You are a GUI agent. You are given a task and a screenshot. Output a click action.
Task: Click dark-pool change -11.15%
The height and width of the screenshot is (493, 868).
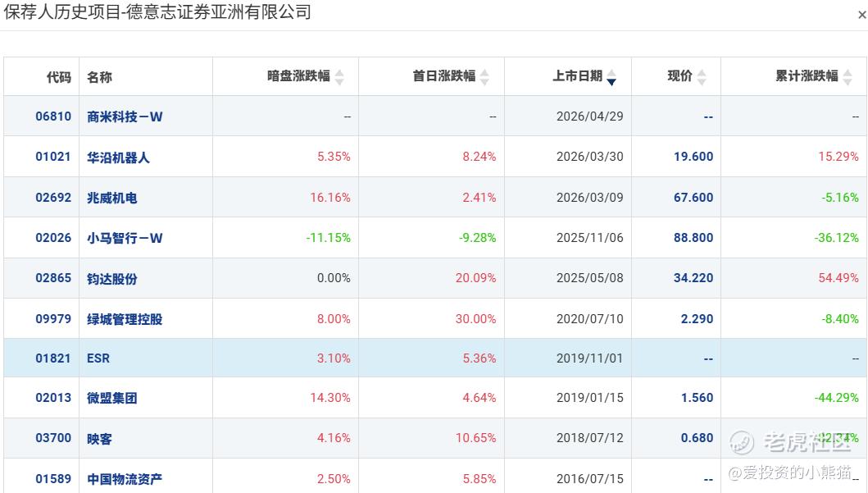click(329, 238)
